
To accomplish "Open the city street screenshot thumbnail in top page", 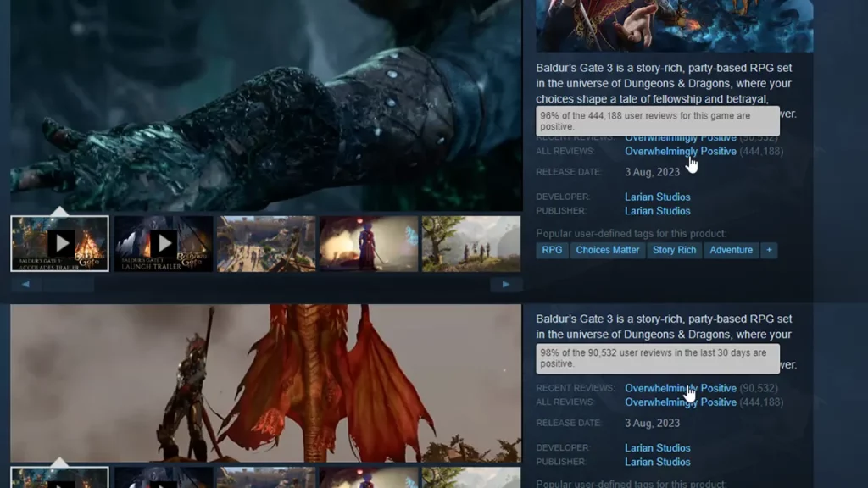I will tap(266, 243).
